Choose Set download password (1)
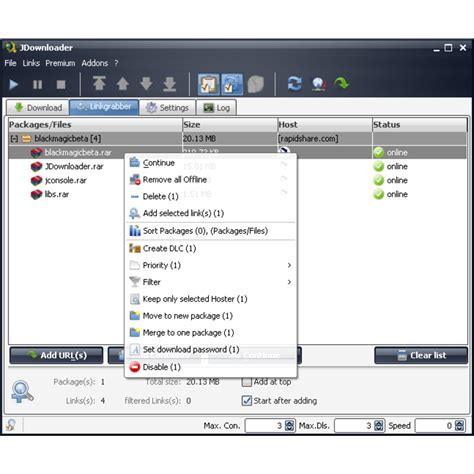The image size is (474, 474). (211, 350)
